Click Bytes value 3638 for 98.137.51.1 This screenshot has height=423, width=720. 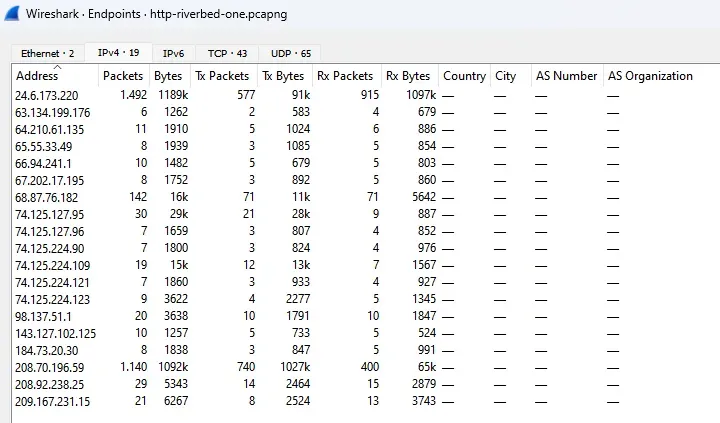pos(176,316)
